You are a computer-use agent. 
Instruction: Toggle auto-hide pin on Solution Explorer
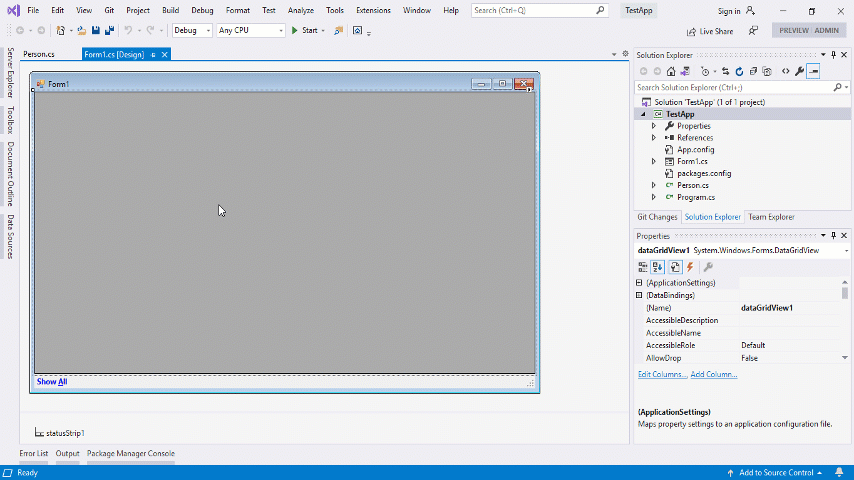tap(833, 55)
